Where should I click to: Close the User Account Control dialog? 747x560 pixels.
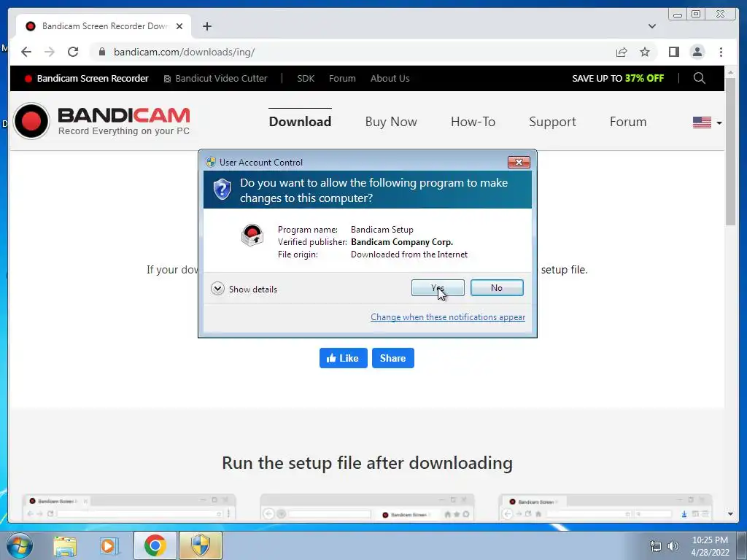pyautogui.click(x=519, y=163)
